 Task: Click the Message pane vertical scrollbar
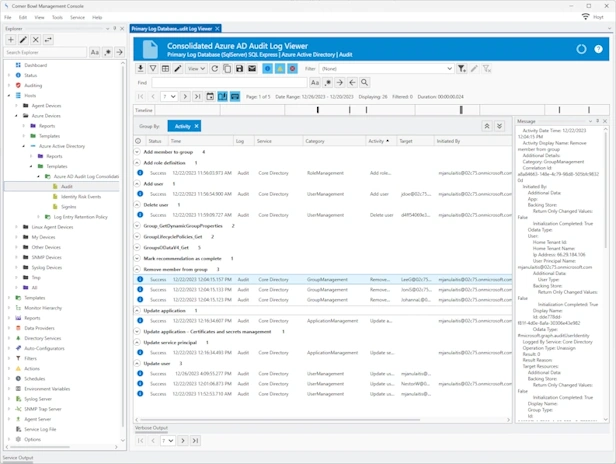point(605,191)
